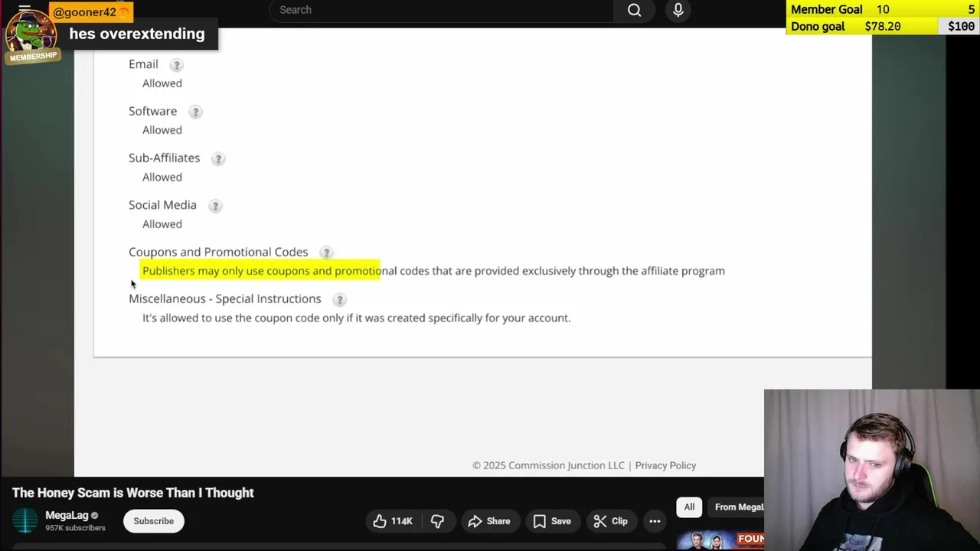Select the All filter chip

coord(689,507)
